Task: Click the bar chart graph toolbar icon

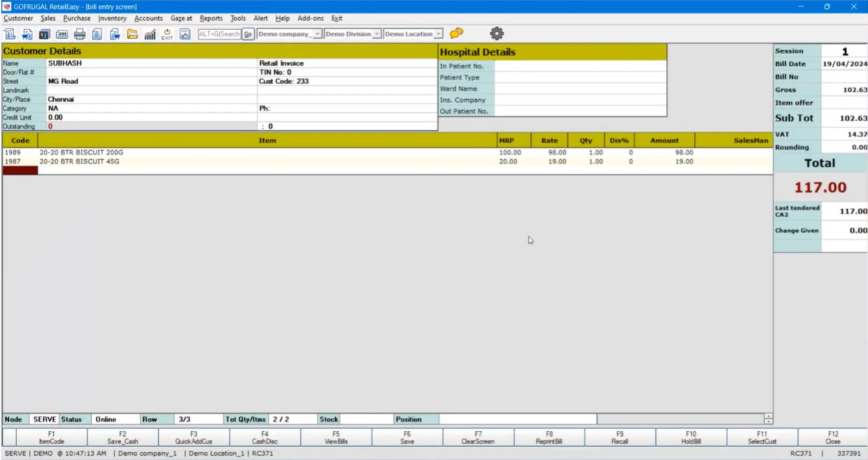Action: 149,34
